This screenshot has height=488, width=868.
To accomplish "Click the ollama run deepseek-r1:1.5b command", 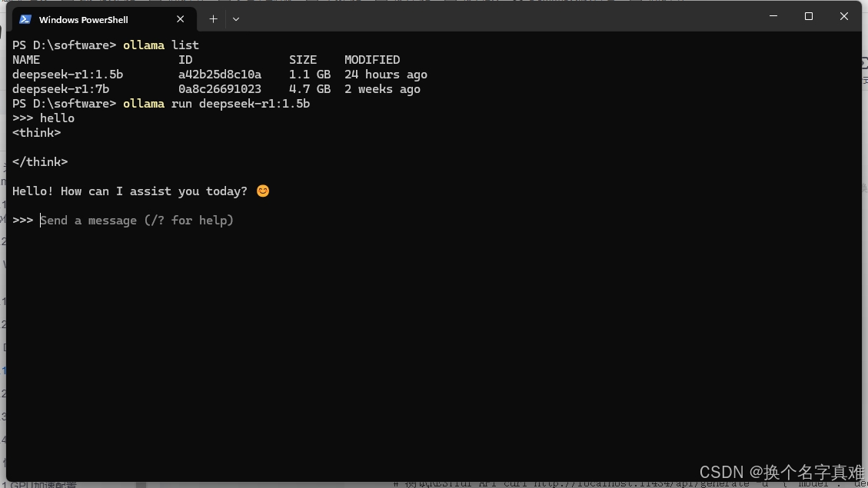I will tap(217, 104).
